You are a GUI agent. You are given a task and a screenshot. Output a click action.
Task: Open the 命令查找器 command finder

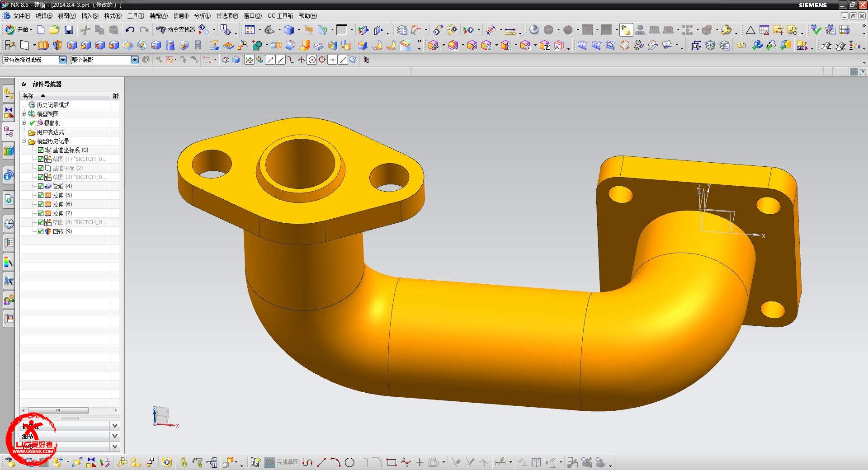(x=175, y=29)
